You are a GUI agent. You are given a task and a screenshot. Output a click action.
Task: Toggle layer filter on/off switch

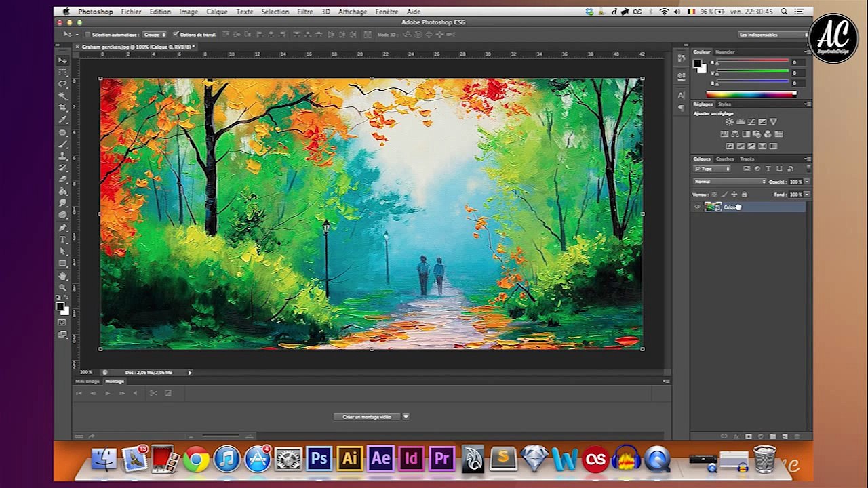coord(808,169)
